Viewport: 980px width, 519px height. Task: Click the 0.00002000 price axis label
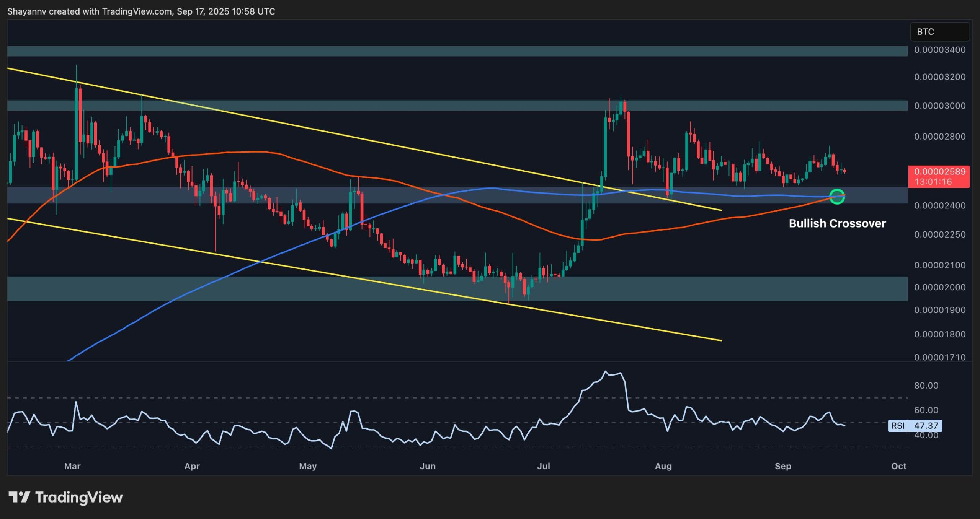click(x=939, y=287)
